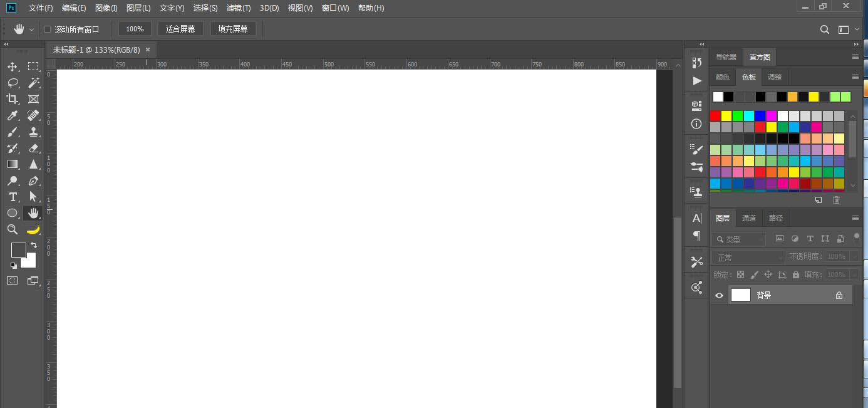This screenshot has width=868, height=408.
Task: Open the workspace switcher dropdown
Action: [x=849, y=29]
